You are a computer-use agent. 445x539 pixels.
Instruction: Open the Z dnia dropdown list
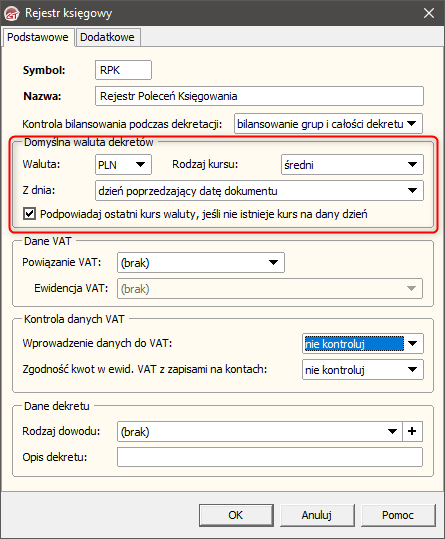259,190
